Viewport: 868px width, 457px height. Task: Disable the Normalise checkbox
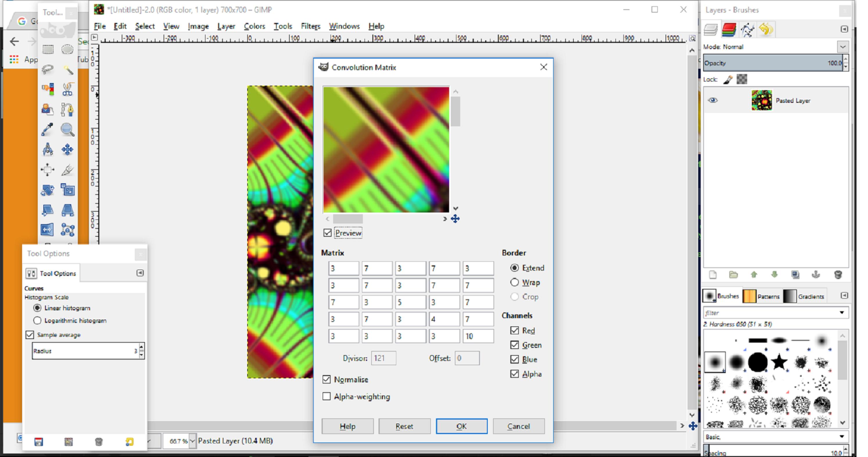(x=327, y=379)
